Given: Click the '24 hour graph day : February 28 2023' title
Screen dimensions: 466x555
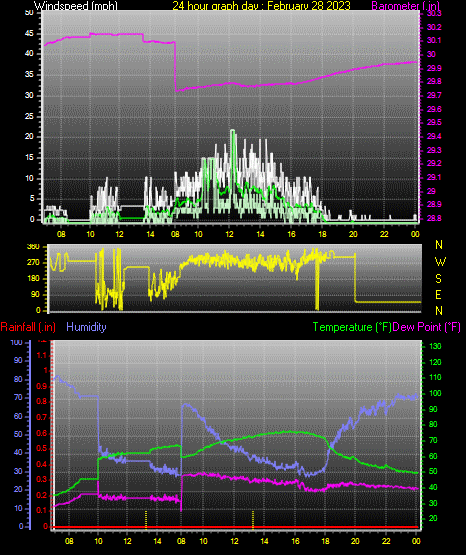Looking at the screenshot, I should pos(261,6).
